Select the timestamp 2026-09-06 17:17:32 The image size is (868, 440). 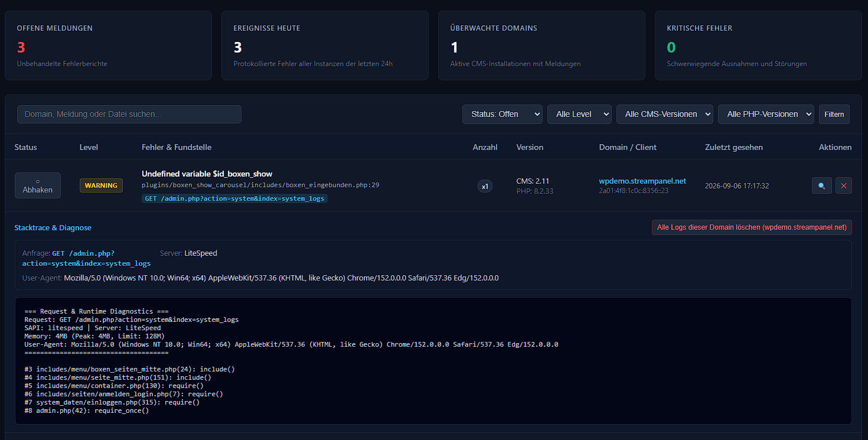737,185
